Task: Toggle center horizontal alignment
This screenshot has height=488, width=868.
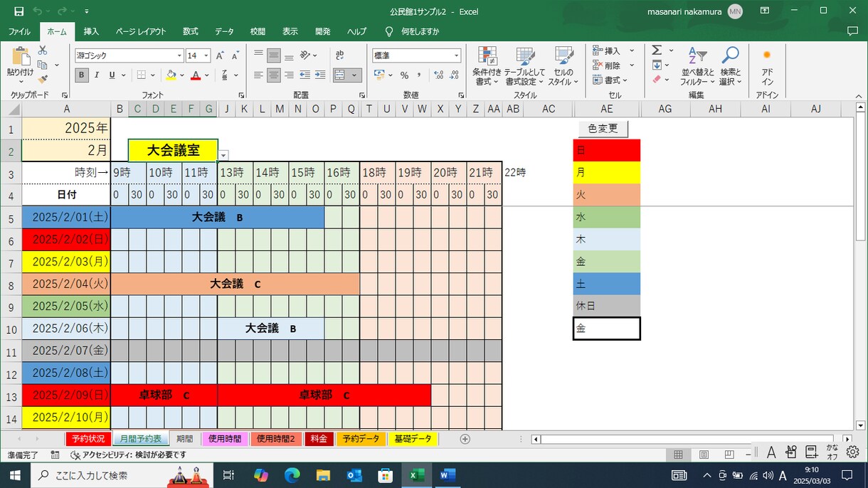Action: click(x=273, y=75)
